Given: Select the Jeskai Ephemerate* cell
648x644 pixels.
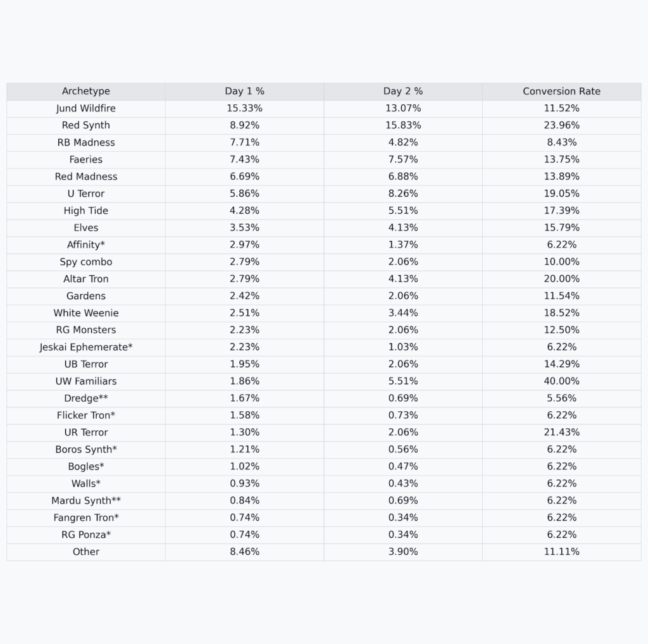Looking at the screenshot, I should coord(86,347).
